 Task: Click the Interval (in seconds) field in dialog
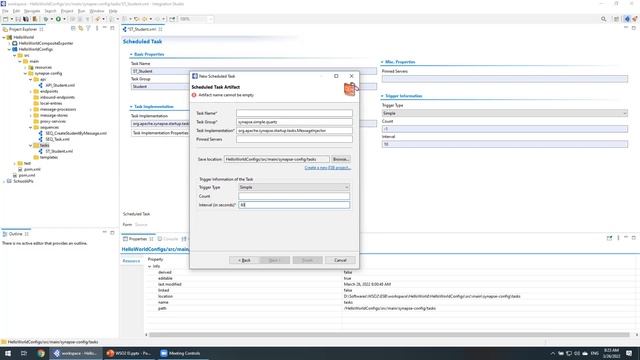(294, 205)
